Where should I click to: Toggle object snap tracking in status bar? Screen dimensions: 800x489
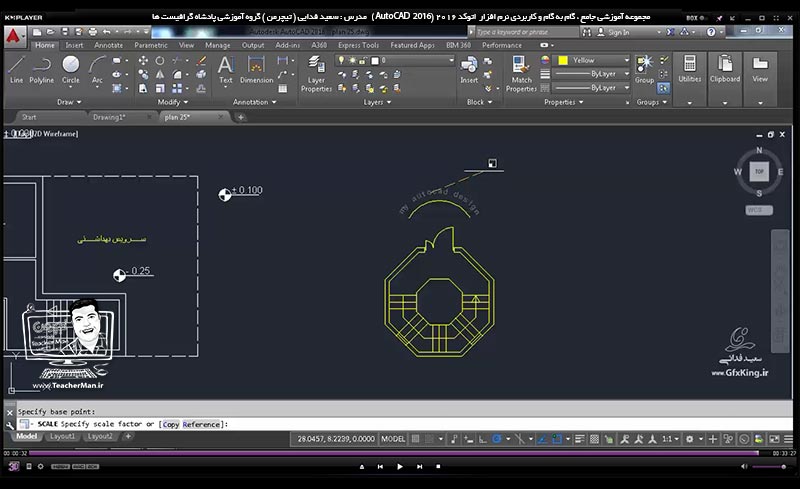click(x=542, y=439)
